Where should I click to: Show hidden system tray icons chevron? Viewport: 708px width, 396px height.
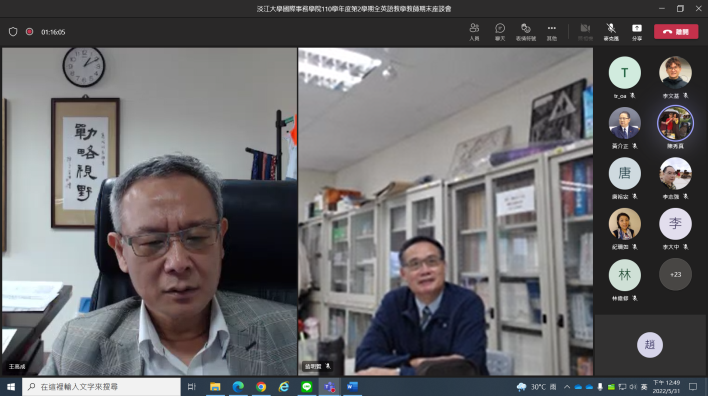(567, 387)
